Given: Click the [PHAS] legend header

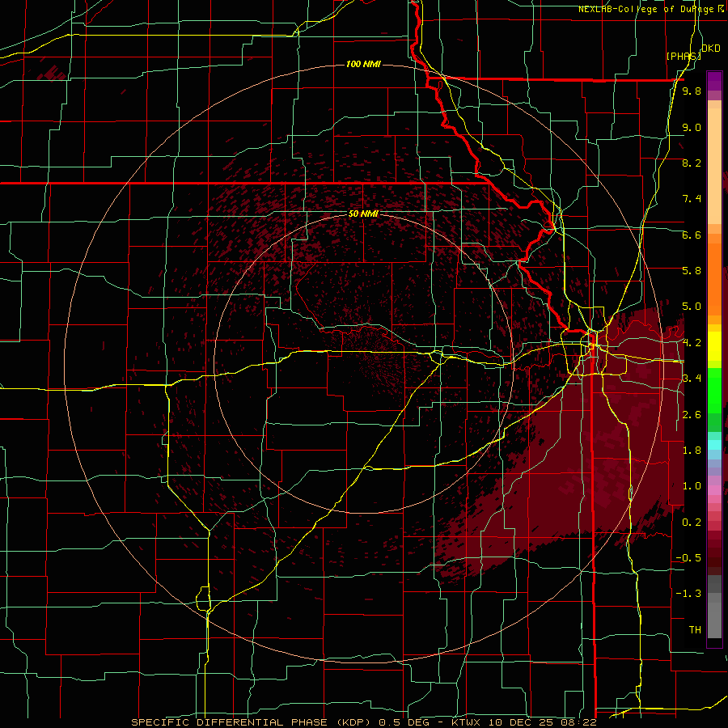Looking at the screenshot, I should coord(684,57).
